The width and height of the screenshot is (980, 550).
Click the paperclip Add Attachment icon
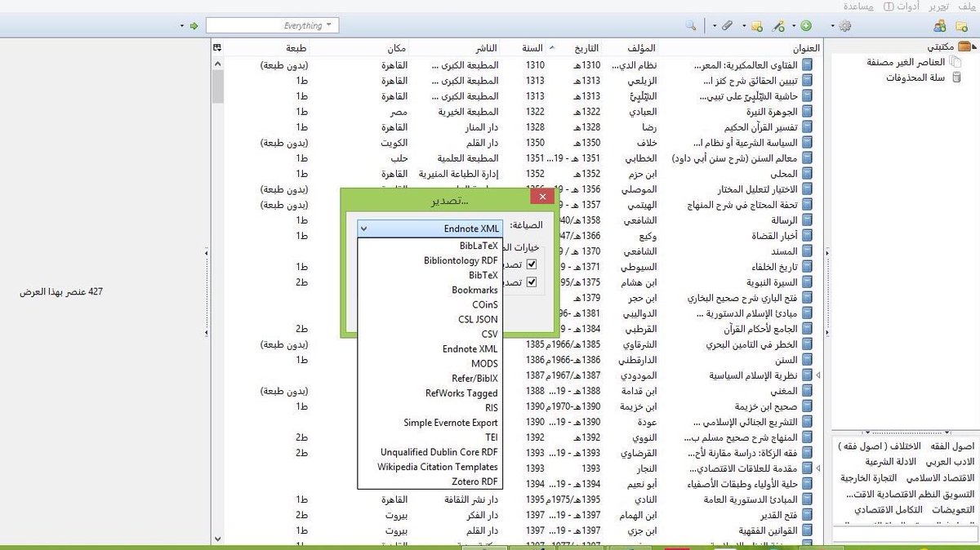pos(727,25)
